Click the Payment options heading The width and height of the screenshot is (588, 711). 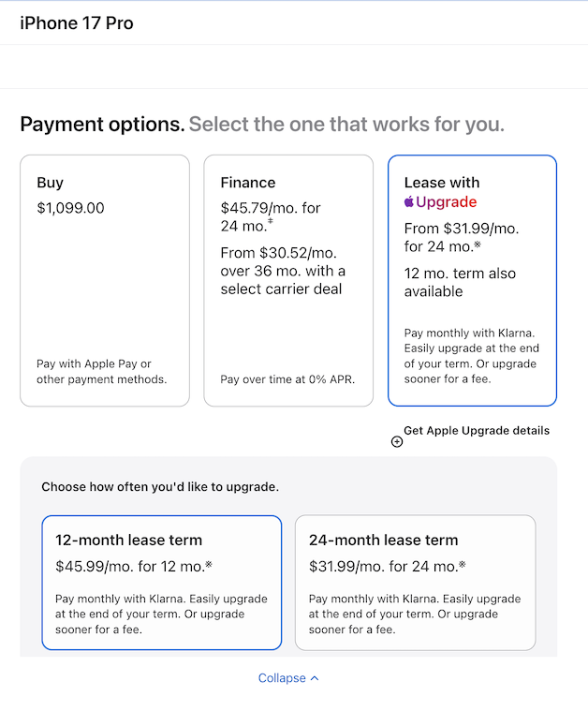coord(102,125)
